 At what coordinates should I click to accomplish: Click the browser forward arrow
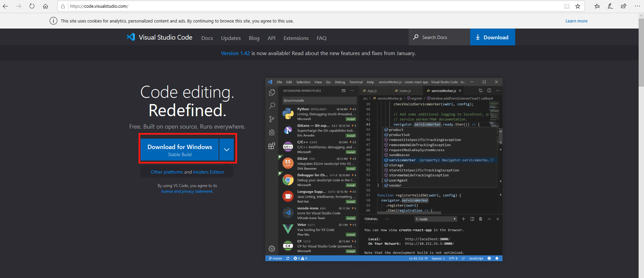click(18, 6)
